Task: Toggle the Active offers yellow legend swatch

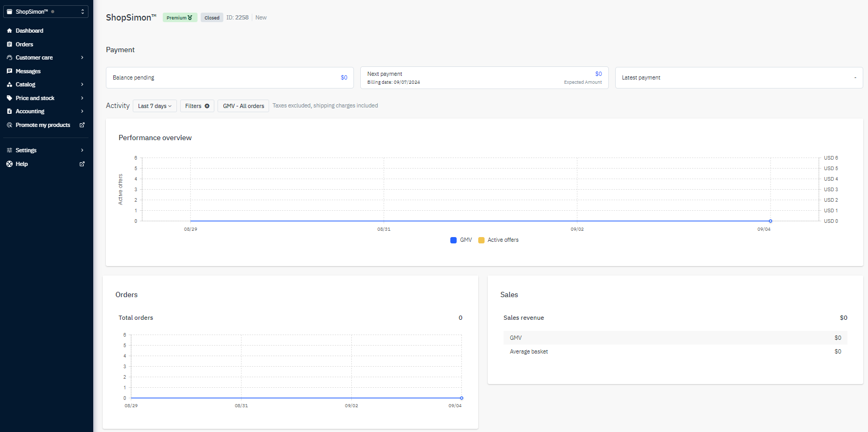Action: coord(481,240)
